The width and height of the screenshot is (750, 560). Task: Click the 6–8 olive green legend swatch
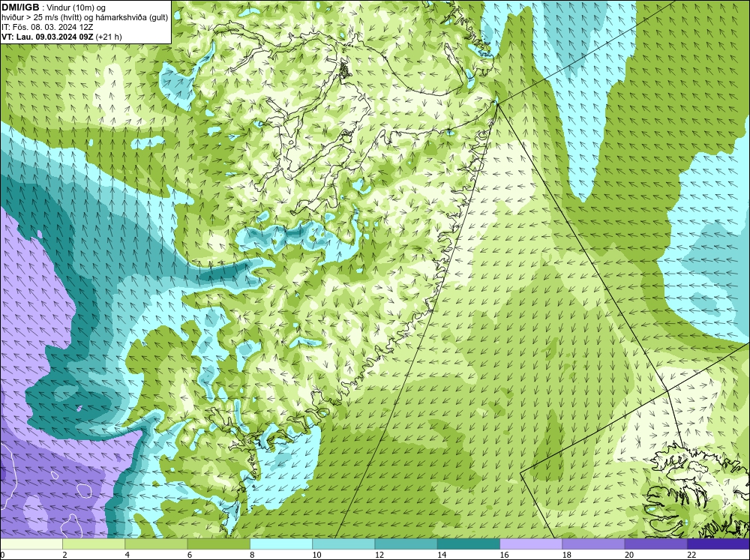(x=218, y=544)
